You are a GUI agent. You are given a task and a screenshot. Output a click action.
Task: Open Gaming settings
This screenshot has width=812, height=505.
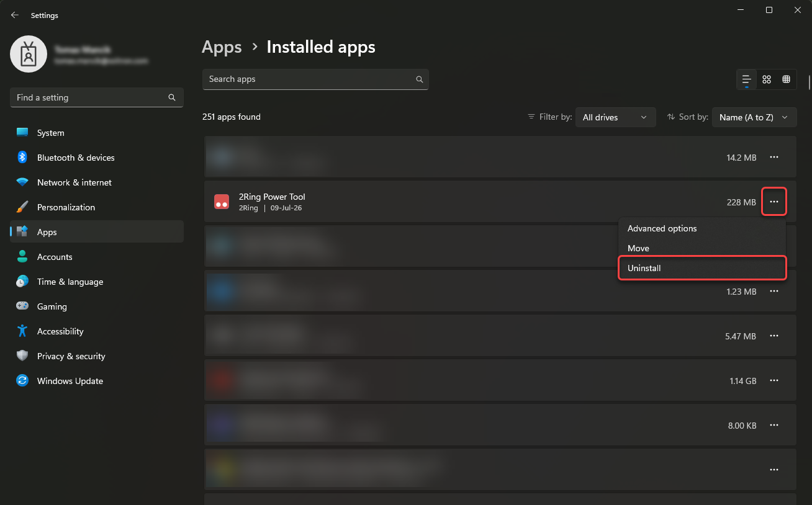point(97,306)
